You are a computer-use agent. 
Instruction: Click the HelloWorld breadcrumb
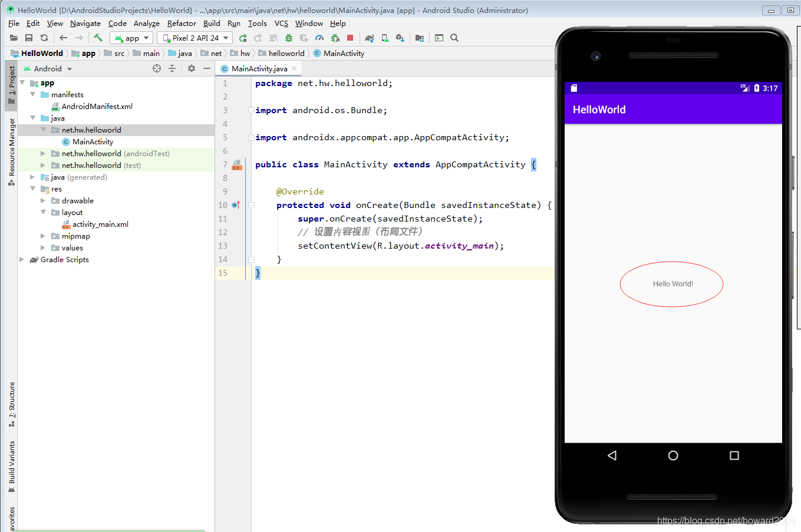(x=37, y=53)
